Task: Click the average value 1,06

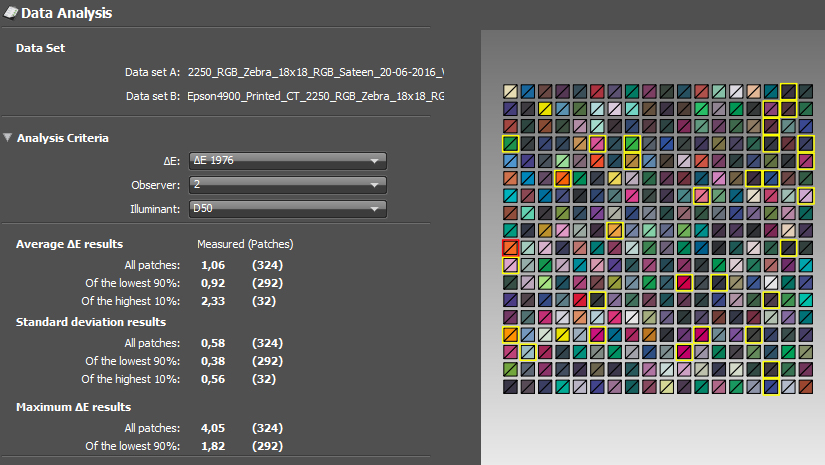Action: point(213,265)
